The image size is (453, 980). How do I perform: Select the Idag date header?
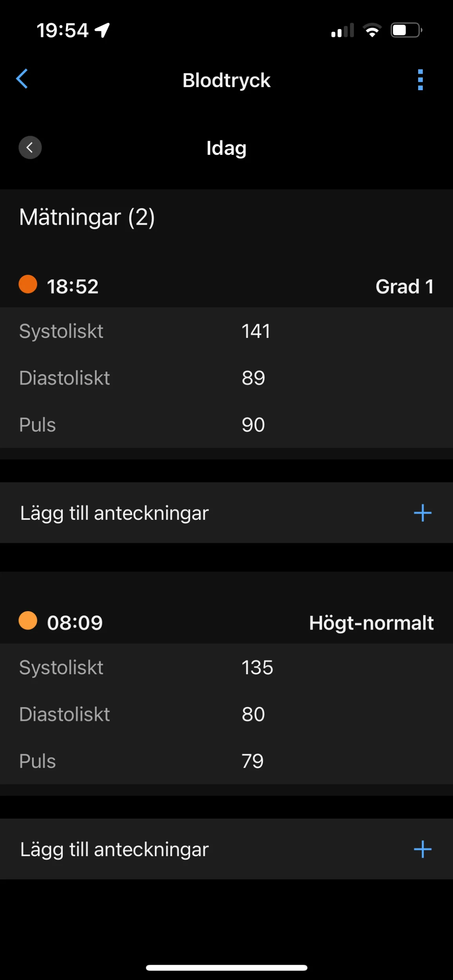tap(226, 148)
